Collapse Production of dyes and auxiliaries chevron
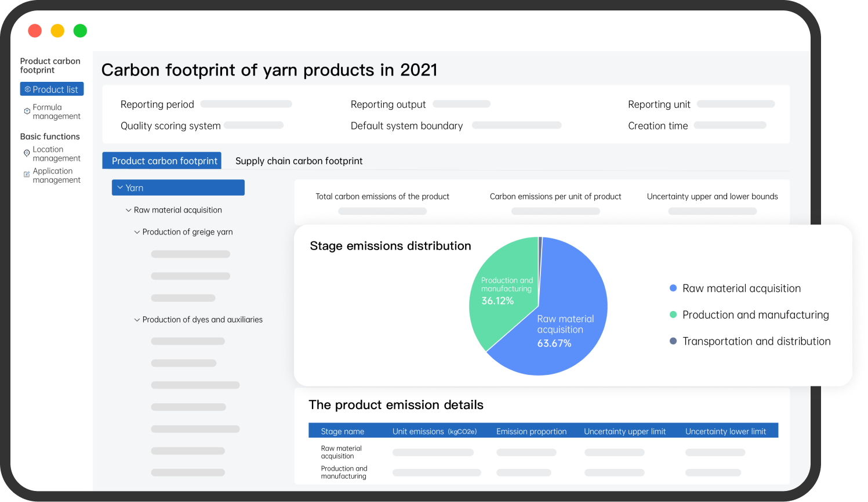The height and width of the screenshot is (502, 868). [137, 320]
